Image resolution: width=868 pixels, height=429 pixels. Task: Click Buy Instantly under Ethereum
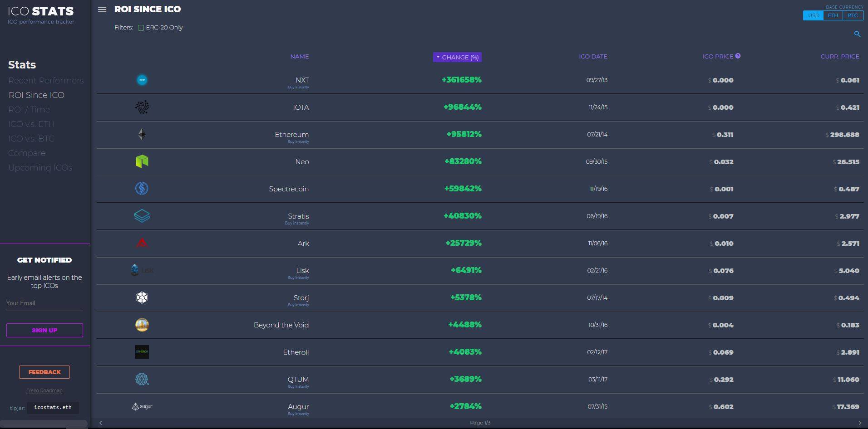(x=298, y=141)
